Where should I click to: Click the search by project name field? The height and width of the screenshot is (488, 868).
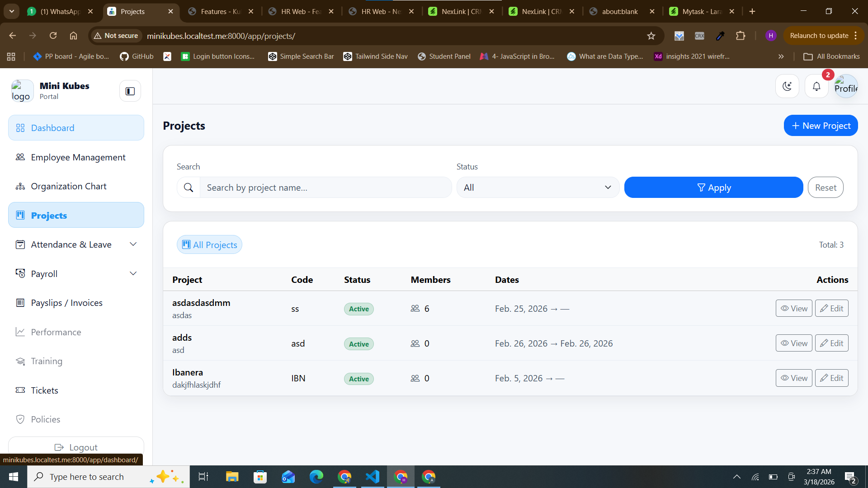point(325,188)
